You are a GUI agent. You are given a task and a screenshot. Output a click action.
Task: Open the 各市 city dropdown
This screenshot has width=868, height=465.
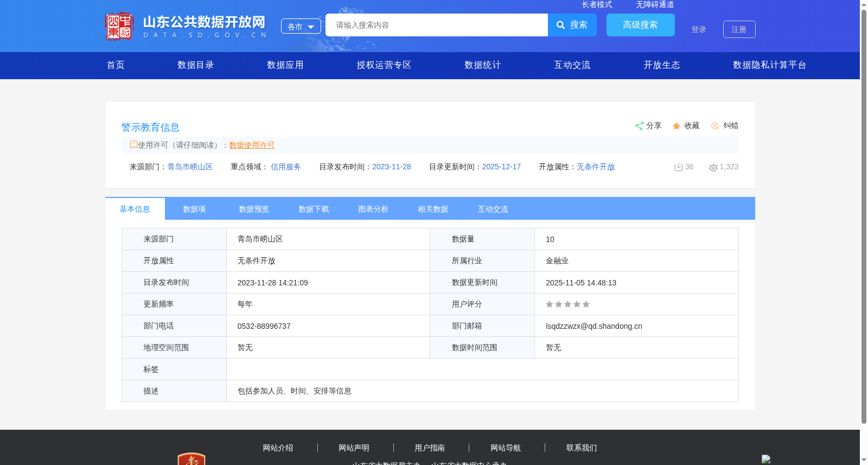pyautogui.click(x=301, y=26)
